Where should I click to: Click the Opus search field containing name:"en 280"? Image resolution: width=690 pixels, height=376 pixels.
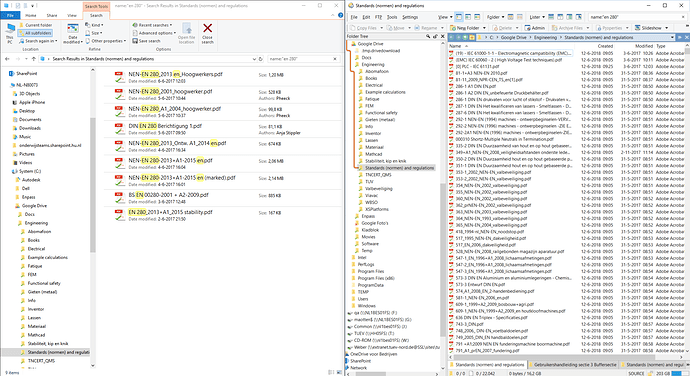634,17
